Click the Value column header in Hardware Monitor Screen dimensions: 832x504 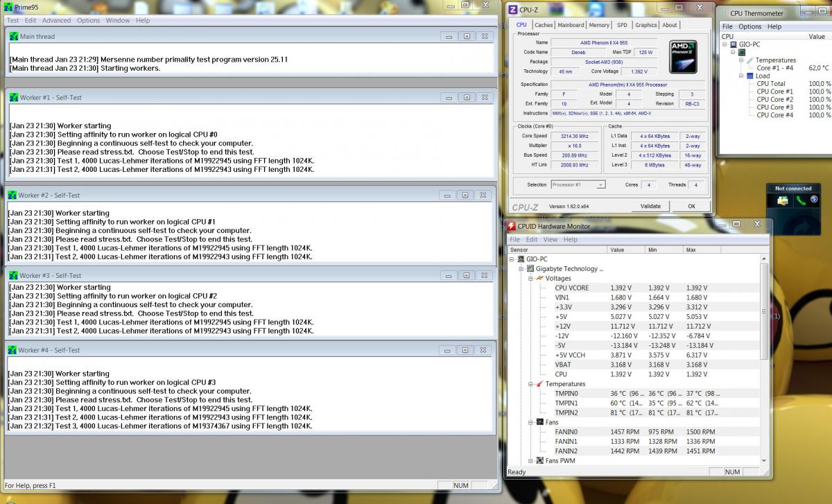pos(627,250)
